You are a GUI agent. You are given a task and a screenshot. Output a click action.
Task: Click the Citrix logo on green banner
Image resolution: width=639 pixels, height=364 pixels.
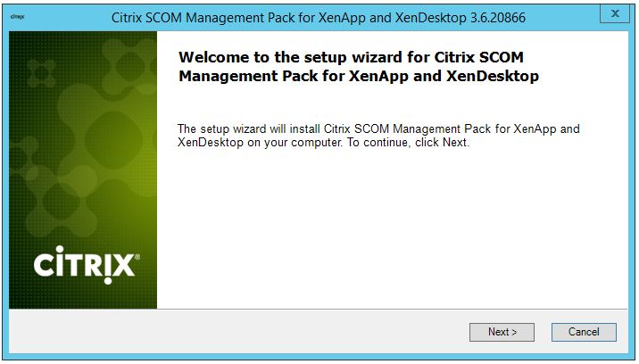click(x=84, y=264)
